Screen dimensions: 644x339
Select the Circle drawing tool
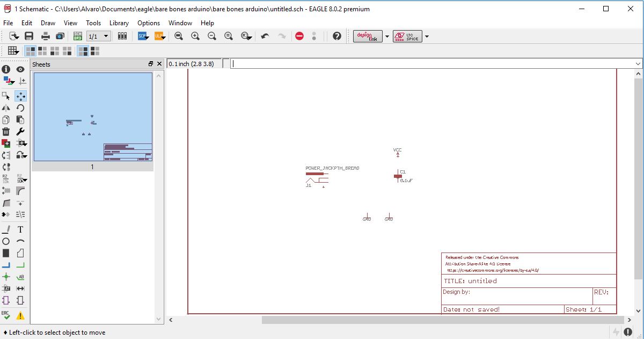tap(6, 241)
